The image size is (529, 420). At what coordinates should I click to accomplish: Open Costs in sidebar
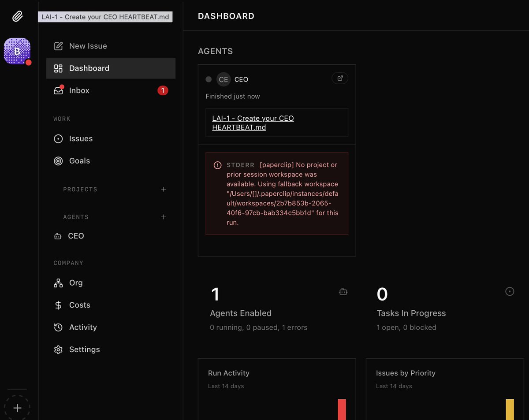tap(111, 305)
